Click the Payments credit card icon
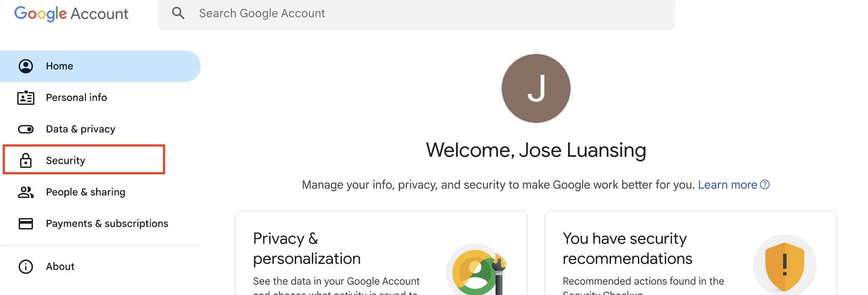The width and height of the screenshot is (868, 295). tap(26, 223)
